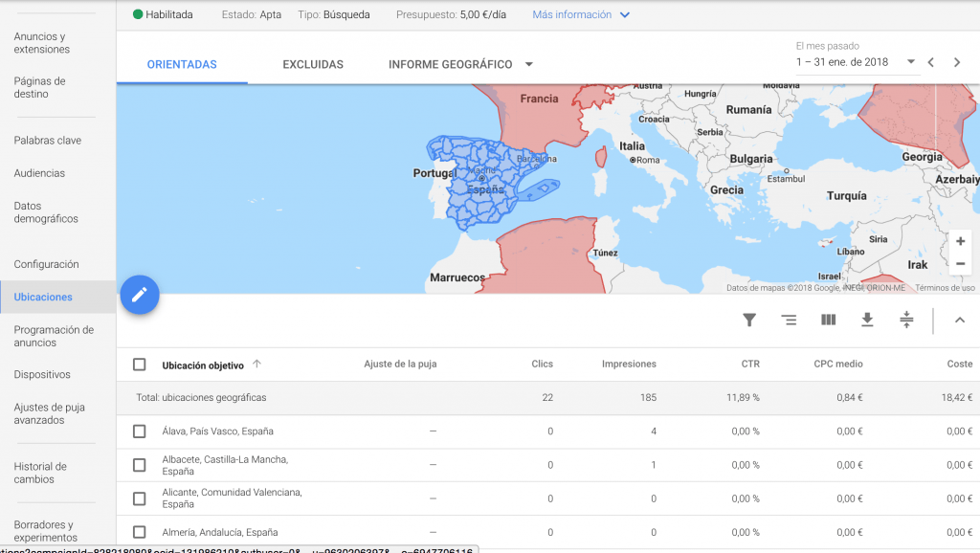Click the total CTR 11,89 % cell
The height and width of the screenshot is (553, 980).
743,397
